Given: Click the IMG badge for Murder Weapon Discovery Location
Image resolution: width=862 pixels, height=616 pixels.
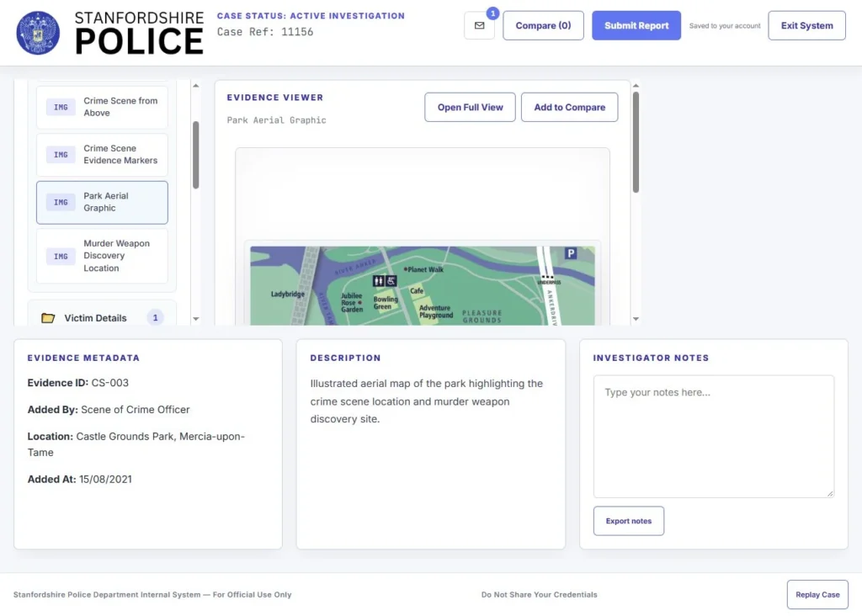Looking at the screenshot, I should pos(61,256).
